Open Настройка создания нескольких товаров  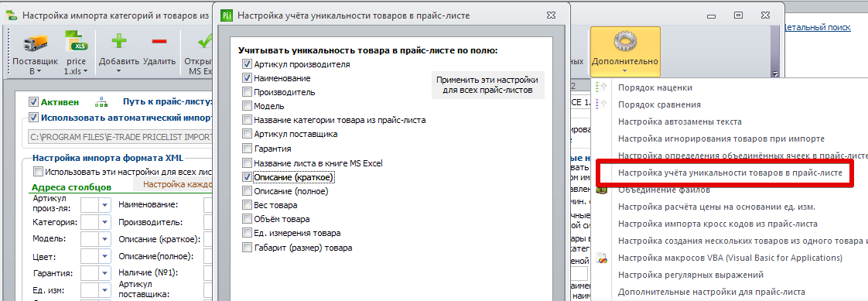click(x=743, y=241)
